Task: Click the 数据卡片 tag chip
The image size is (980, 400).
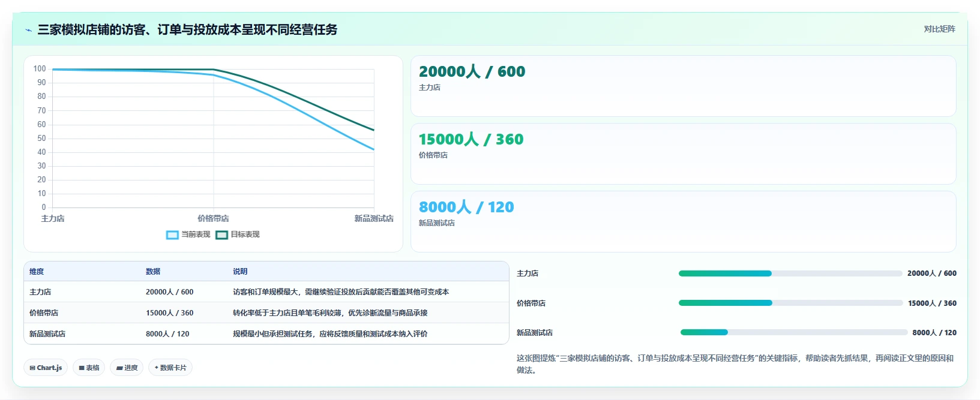Action: [170, 368]
